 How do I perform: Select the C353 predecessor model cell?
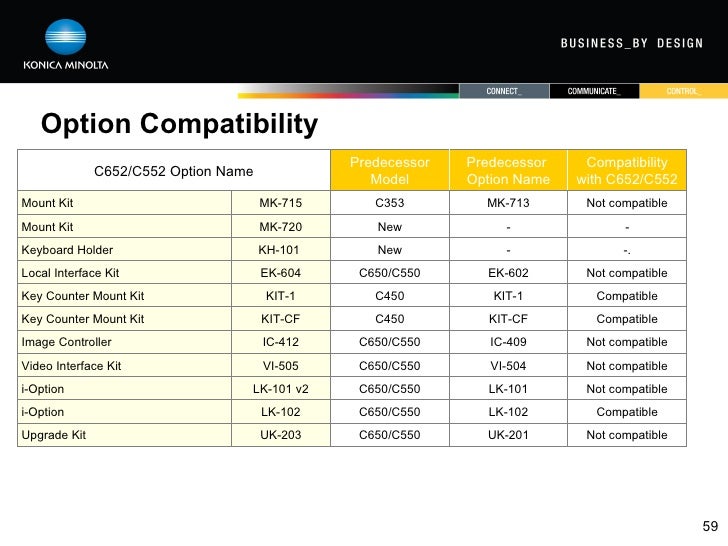click(x=390, y=203)
